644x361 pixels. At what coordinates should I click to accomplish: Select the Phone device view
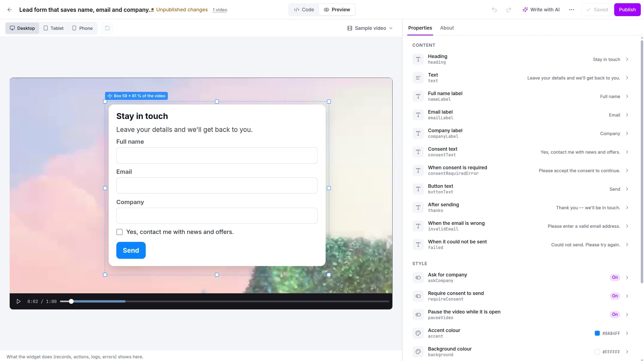coord(82,28)
